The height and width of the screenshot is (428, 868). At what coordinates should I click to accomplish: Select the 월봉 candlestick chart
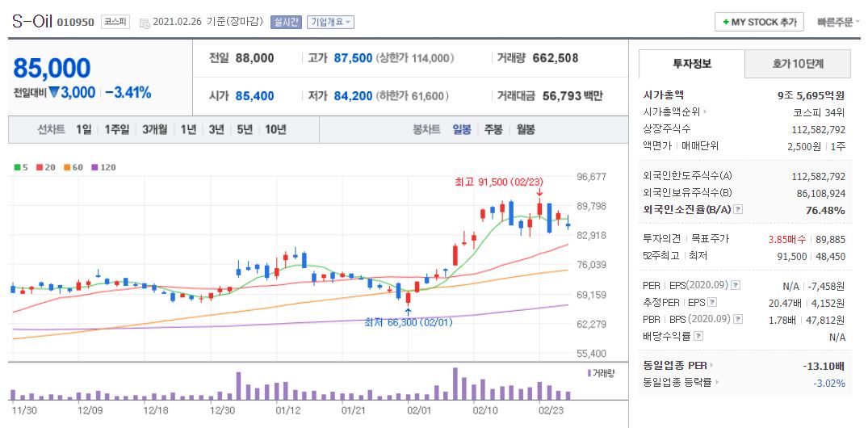click(x=526, y=129)
